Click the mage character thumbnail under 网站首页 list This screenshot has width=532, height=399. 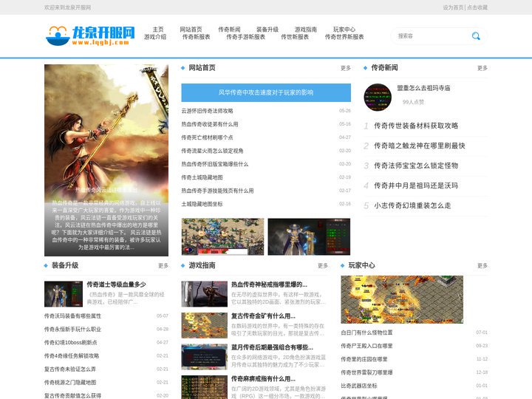coord(309,236)
